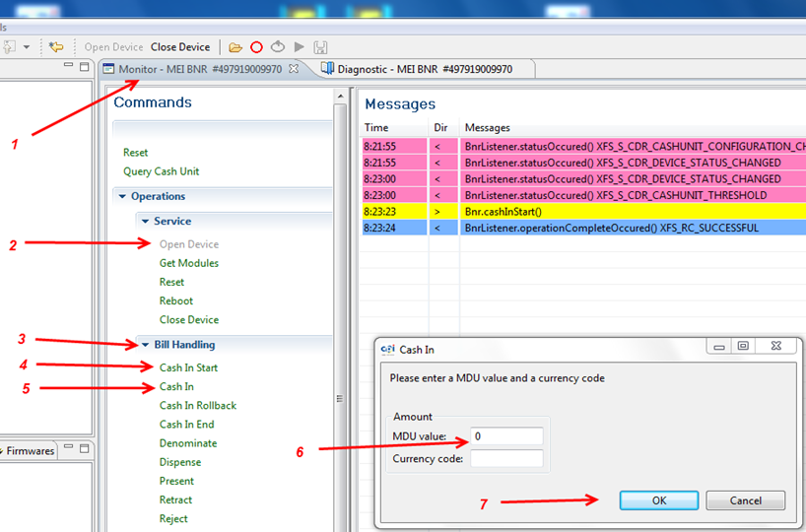
Task: Click the MDU value input field
Action: coord(505,436)
